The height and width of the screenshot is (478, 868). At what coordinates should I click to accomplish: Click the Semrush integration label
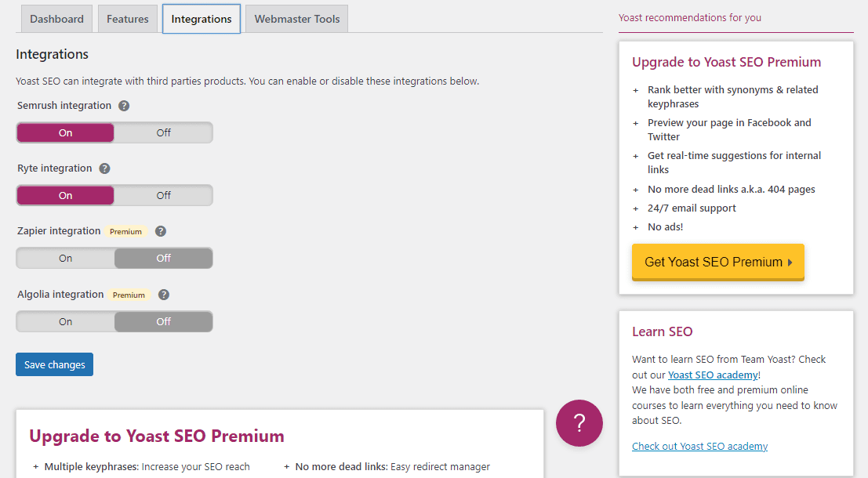click(x=64, y=106)
